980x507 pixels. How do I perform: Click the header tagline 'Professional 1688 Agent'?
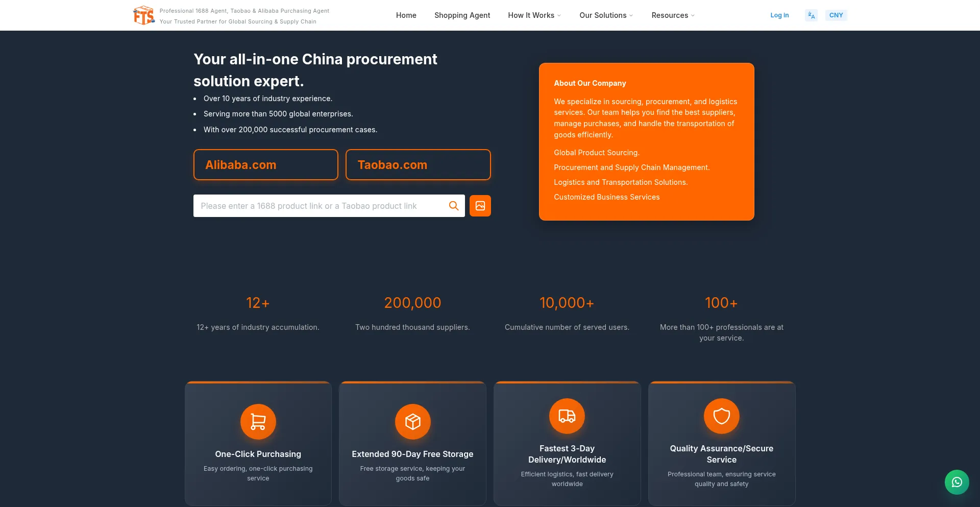pos(244,11)
